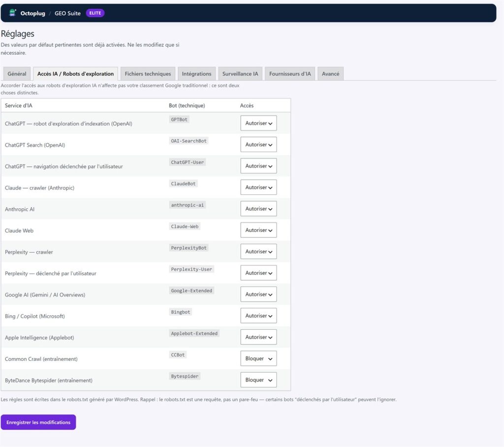504x447 pixels.
Task: Click Enregistrer les modifications button
Action: point(38,422)
